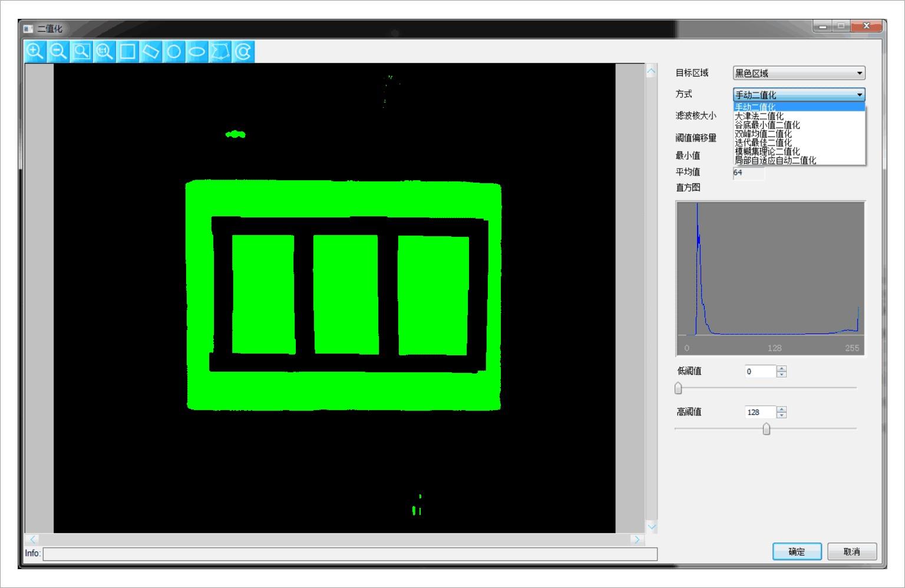Image resolution: width=905 pixels, height=588 pixels.
Task: Reset view with the 1:1 zoom icon
Action: click(x=104, y=52)
